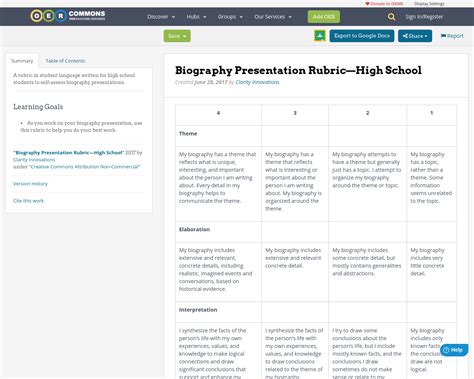
Task: Open the Version History link
Action: point(30,184)
